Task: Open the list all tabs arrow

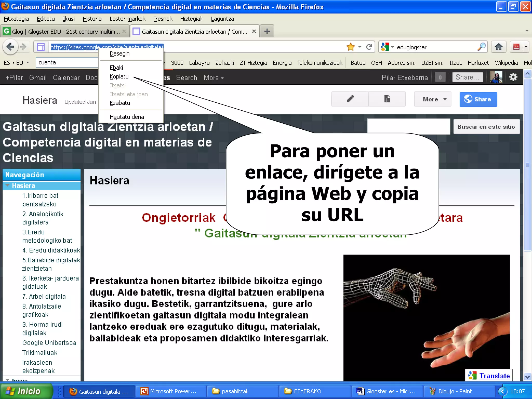Action: [x=527, y=31]
